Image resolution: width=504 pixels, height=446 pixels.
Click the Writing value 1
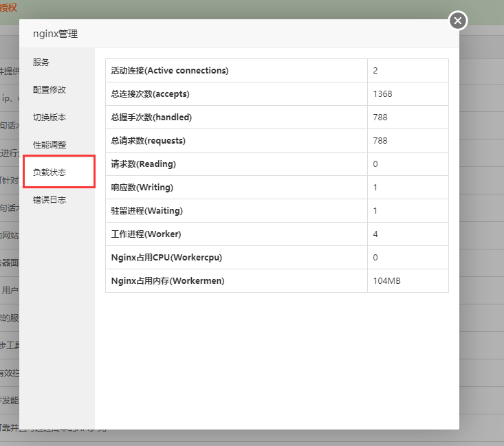point(375,188)
